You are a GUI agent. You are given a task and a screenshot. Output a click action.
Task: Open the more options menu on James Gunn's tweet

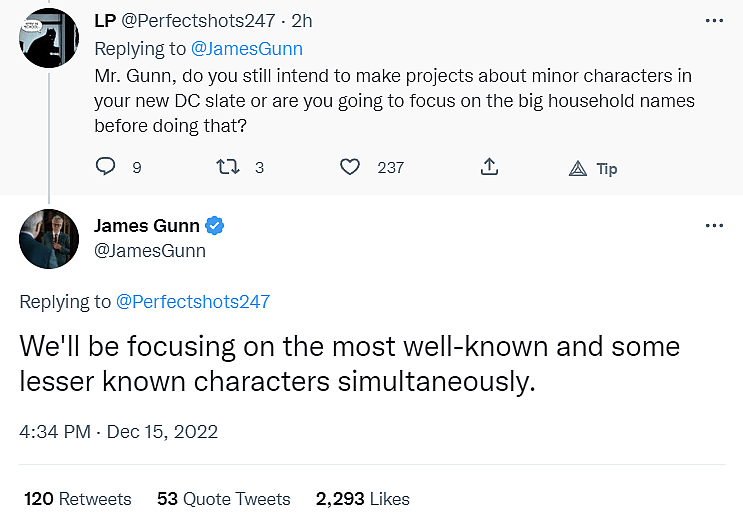coord(714,226)
